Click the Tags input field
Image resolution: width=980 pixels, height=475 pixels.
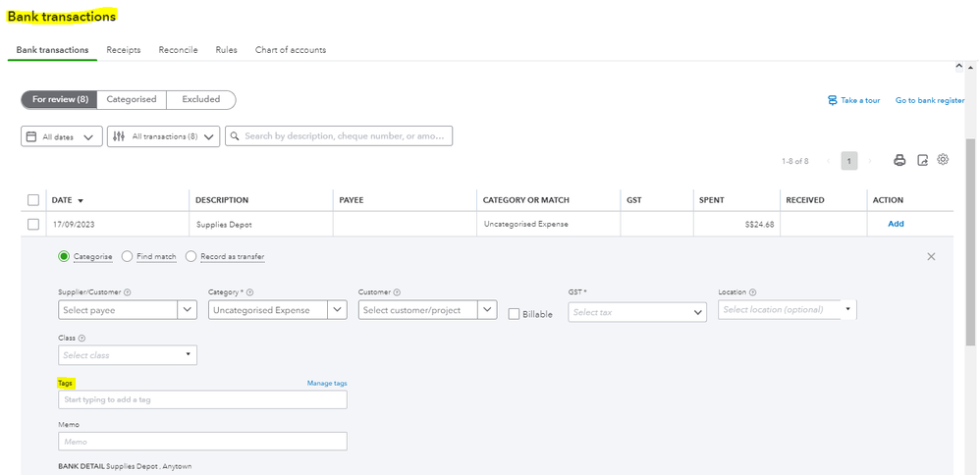pyautogui.click(x=202, y=399)
